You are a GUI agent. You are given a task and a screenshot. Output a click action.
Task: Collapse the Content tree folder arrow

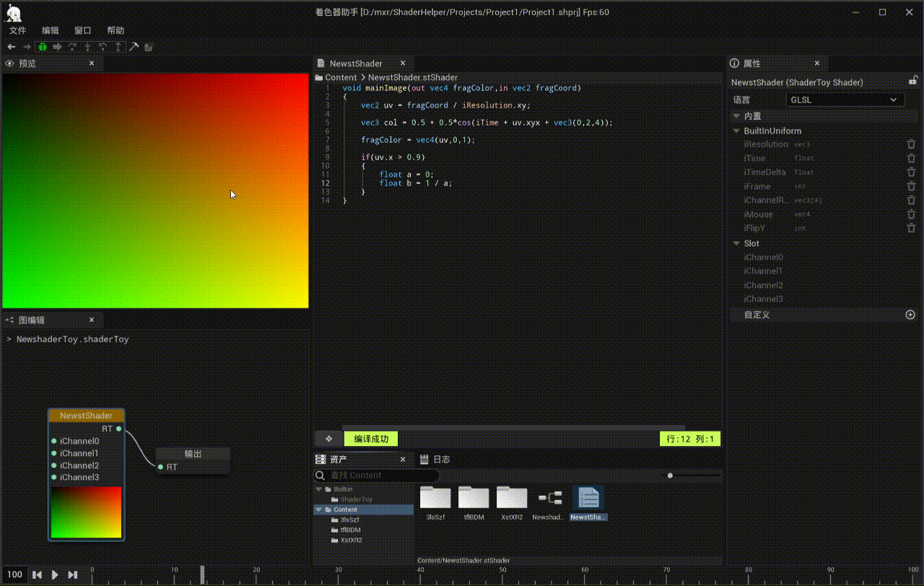(x=318, y=510)
